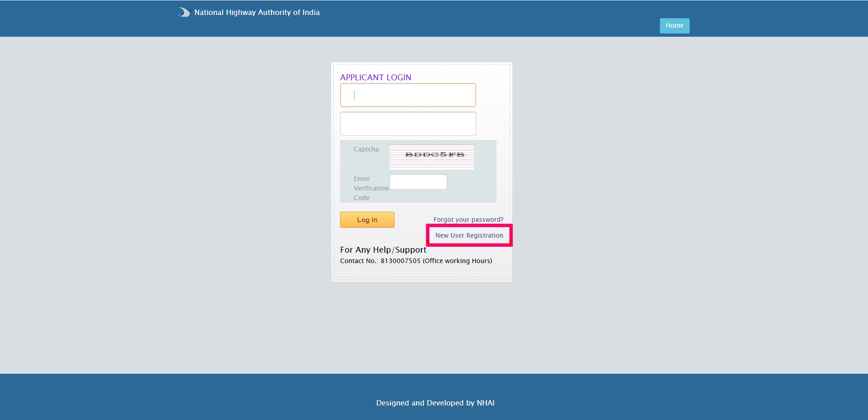Click the captcha image showing BDDC5FB
Image resolution: width=868 pixels, height=420 pixels.
click(x=431, y=156)
